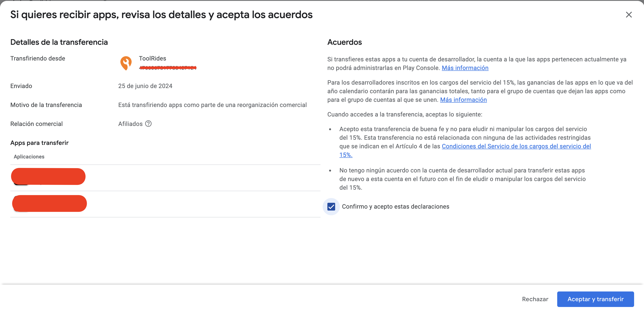Open second 'Más información' link about account groups
The image size is (644, 313).
[463, 100]
